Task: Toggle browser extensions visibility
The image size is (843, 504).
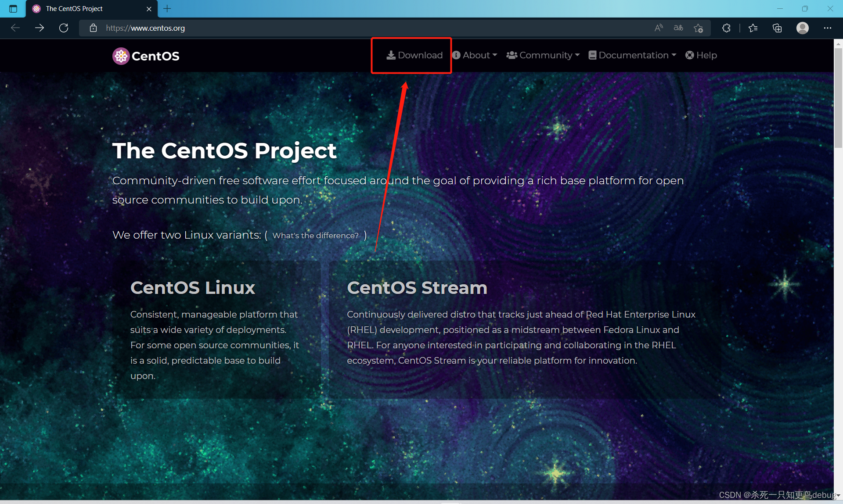Action: click(x=727, y=28)
